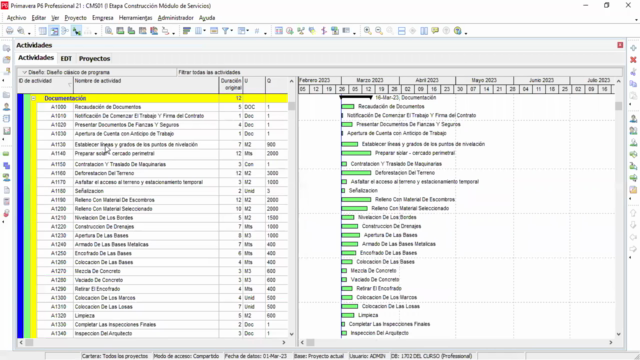
Task: Open the Proyecto menu
Action: tap(76, 18)
